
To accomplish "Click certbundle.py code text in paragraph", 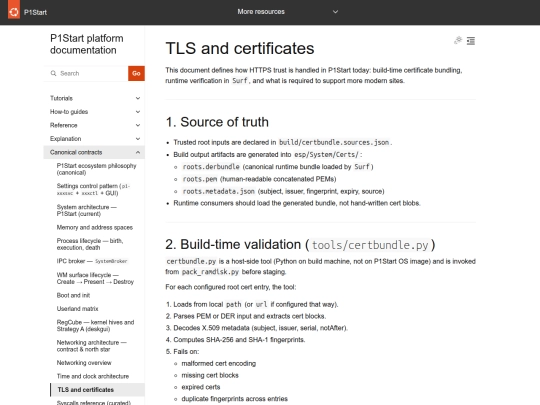I will point(191,261).
